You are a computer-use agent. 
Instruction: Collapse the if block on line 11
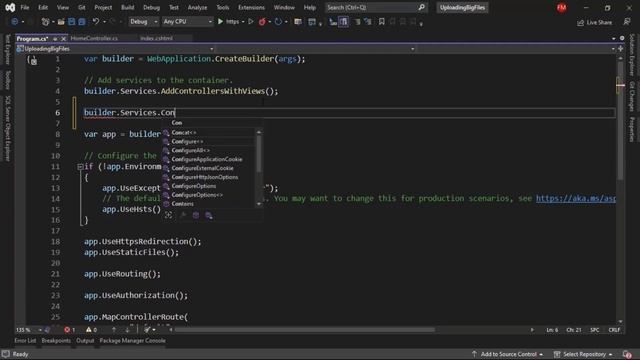(x=80, y=167)
